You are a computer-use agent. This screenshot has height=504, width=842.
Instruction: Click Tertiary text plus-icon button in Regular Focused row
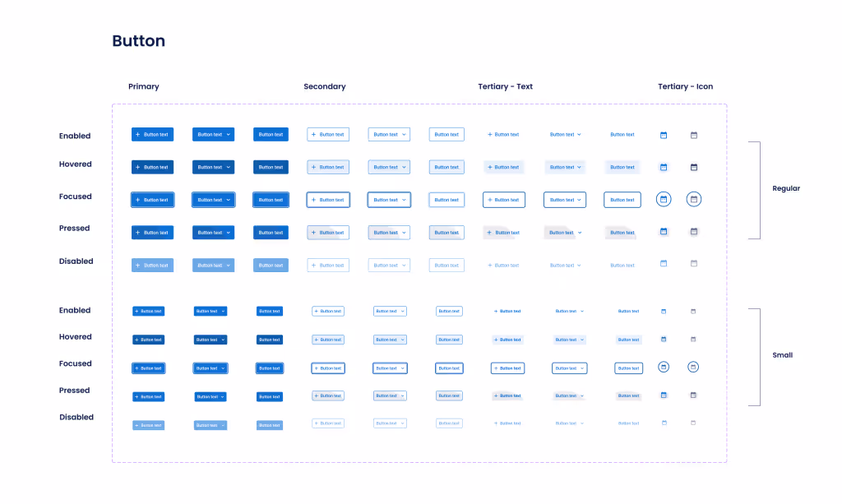(x=504, y=200)
